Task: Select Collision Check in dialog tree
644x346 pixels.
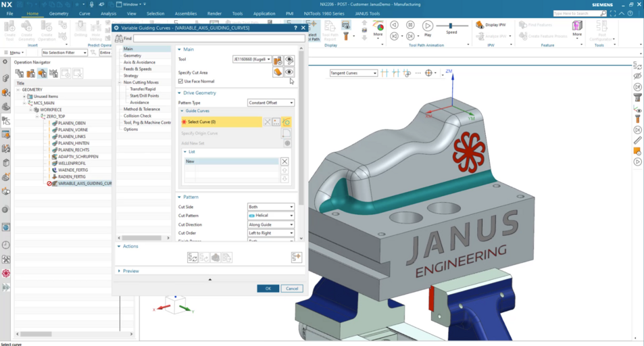Action: pyautogui.click(x=138, y=116)
